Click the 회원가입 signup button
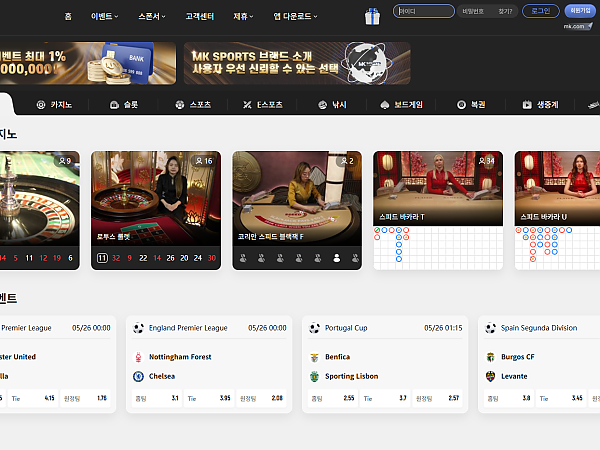This screenshot has height=450, width=600. point(580,11)
